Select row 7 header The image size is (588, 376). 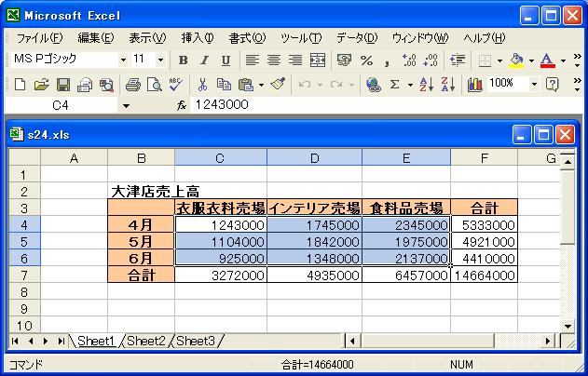coord(24,275)
